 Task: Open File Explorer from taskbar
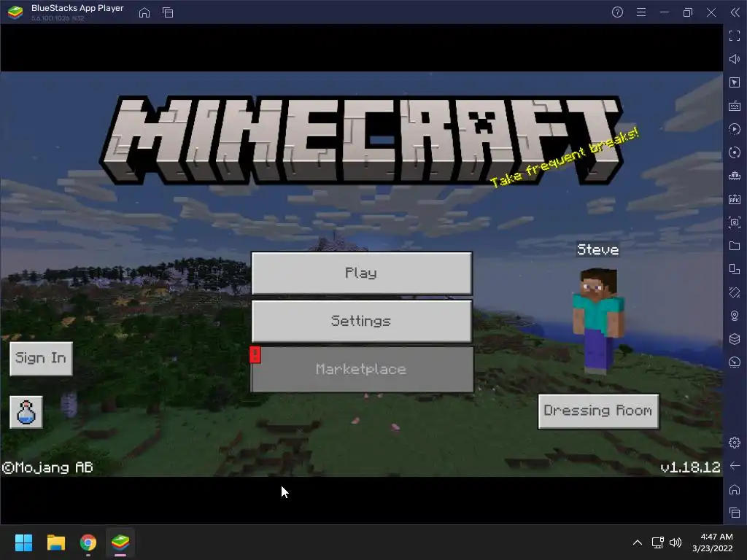click(55, 542)
